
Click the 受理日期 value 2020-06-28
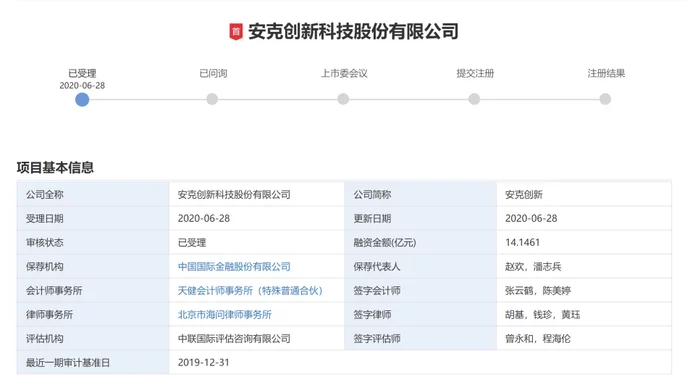click(204, 219)
